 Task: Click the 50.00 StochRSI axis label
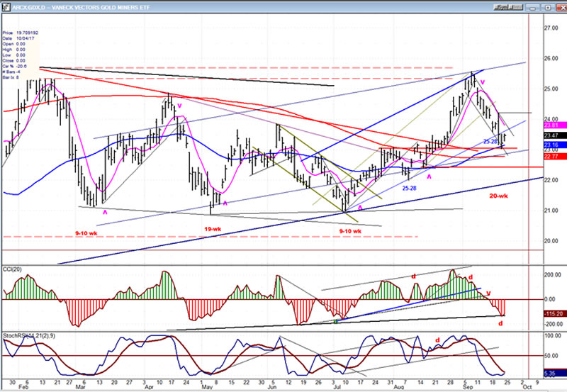pyautogui.click(x=553, y=356)
